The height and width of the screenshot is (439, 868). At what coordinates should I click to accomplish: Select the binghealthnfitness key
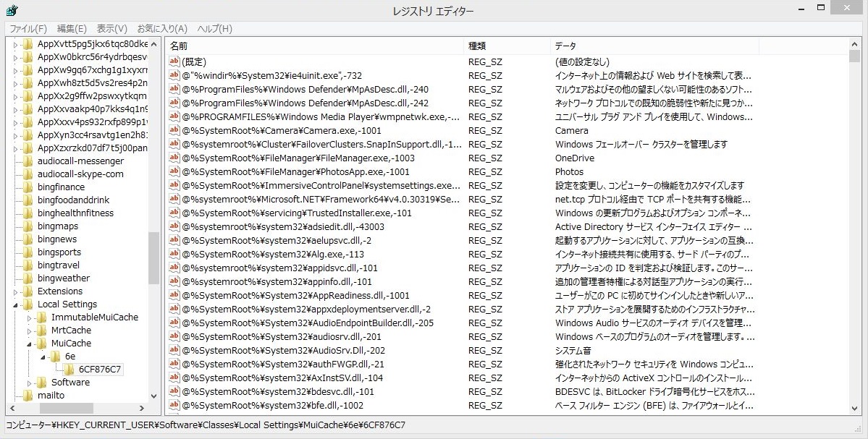[75, 213]
